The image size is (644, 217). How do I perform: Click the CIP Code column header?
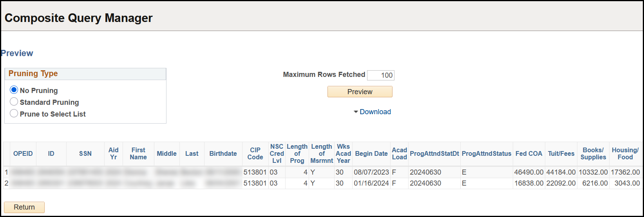255,154
